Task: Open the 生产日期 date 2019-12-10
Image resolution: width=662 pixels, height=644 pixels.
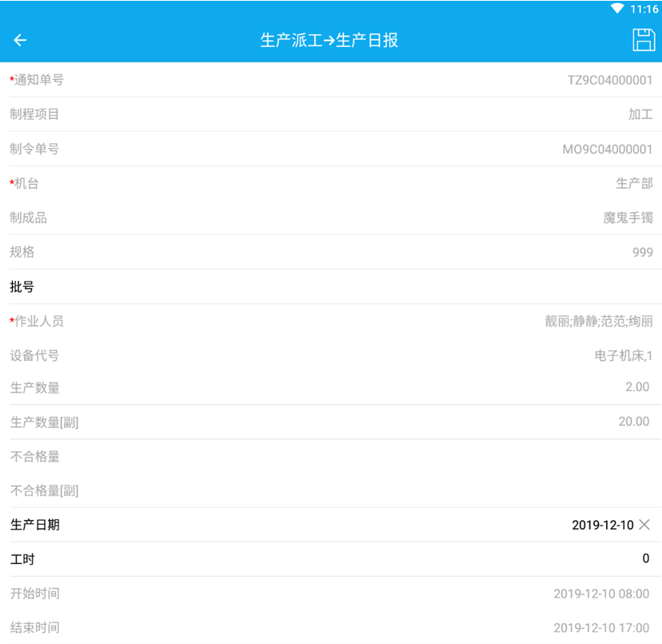Action: point(602,525)
